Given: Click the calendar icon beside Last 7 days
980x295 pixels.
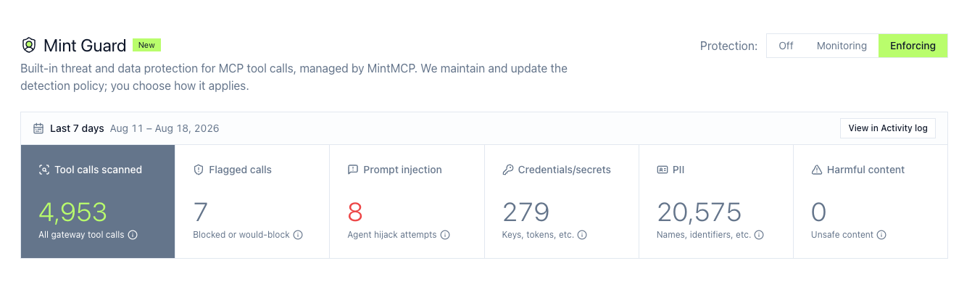Looking at the screenshot, I should (x=38, y=128).
